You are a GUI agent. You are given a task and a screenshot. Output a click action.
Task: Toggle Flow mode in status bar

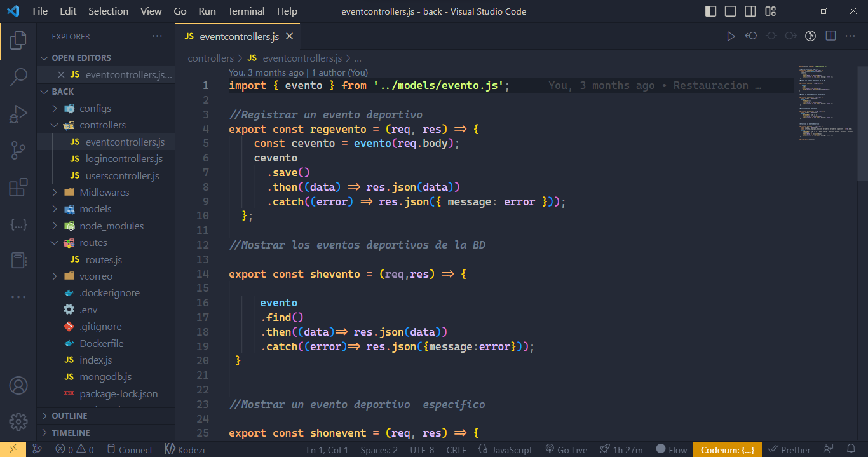(672, 449)
